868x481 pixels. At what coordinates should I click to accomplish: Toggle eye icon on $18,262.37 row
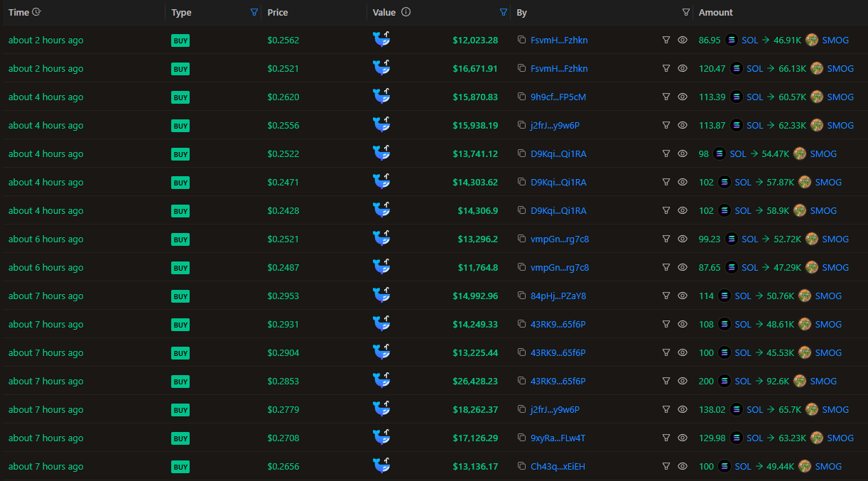(682, 410)
